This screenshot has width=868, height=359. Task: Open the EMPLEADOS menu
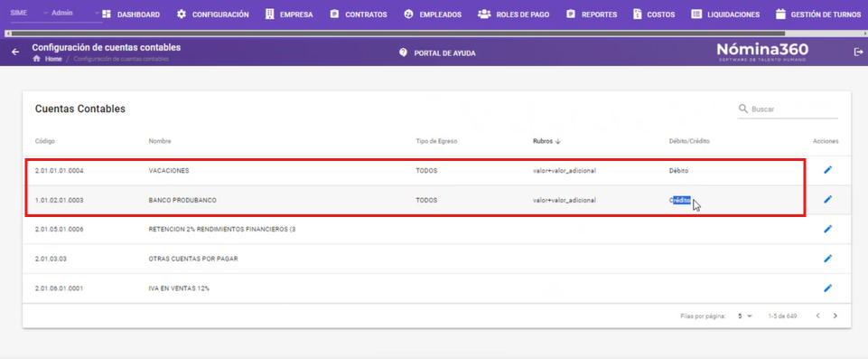(x=440, y=15)
